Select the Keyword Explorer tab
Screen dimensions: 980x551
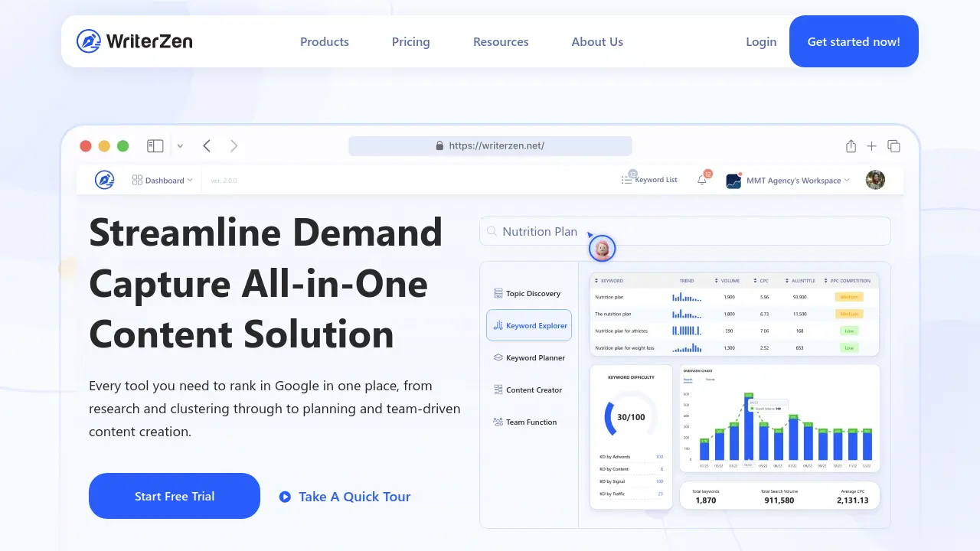click(529, 325)
